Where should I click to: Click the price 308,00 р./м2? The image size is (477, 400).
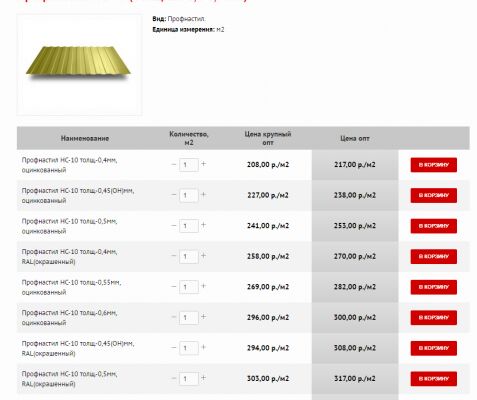coord(355,348)
